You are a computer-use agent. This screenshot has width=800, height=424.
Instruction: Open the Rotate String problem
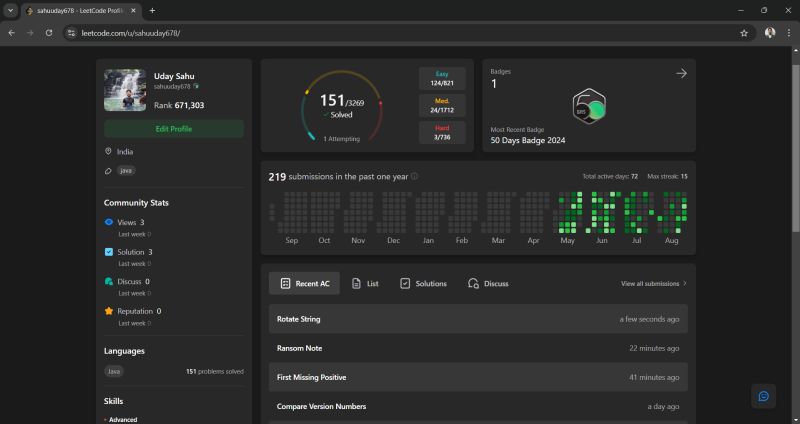pos(299,319)
